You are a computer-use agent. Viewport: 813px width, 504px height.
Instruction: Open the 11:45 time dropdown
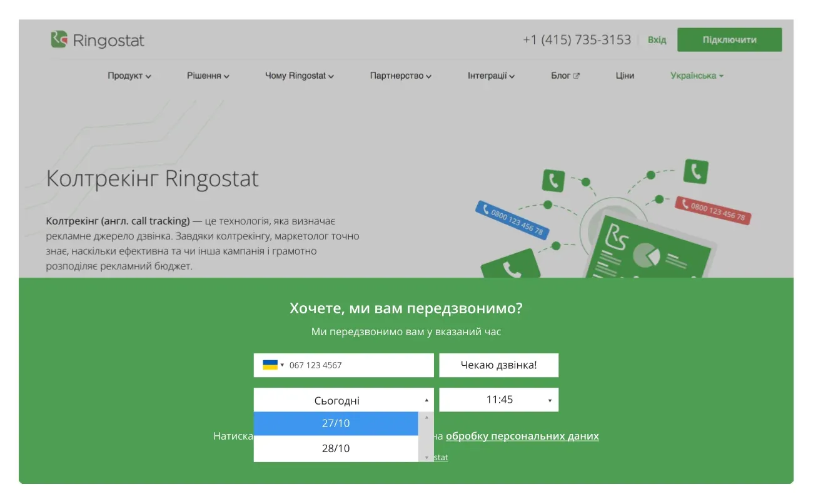coord(498,400)
